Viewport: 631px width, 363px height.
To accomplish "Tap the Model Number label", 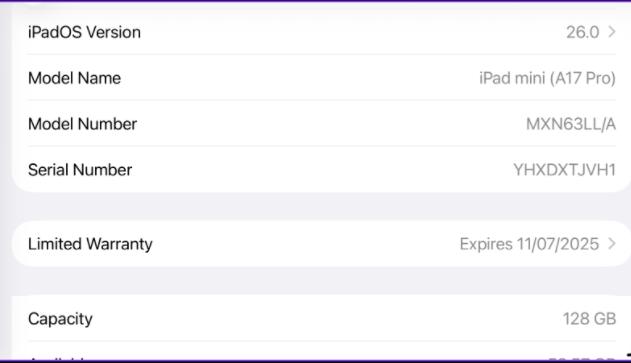I will pos(82,124).
